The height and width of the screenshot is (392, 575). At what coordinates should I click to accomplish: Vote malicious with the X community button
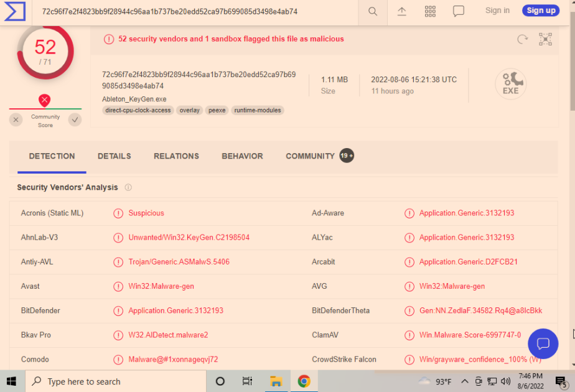pos(16,119)
